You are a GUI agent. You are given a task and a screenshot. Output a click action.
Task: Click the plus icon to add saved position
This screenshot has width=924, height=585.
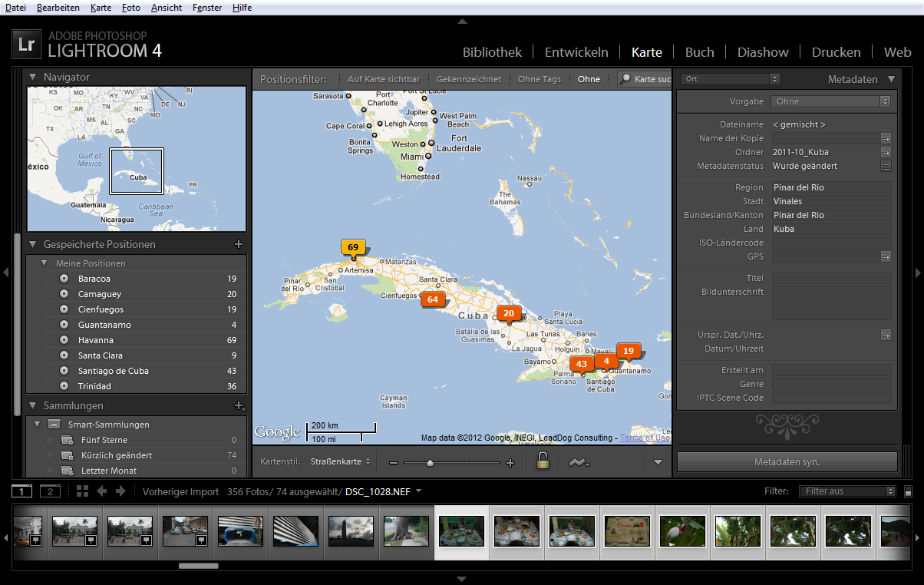click(238, 245)
